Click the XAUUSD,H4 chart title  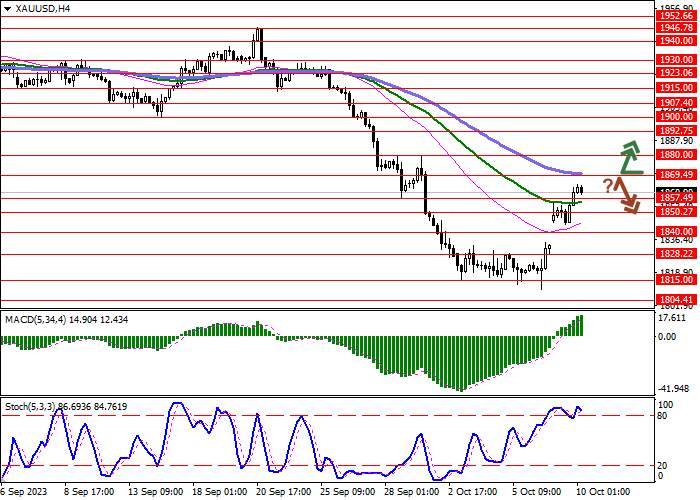[42, 8]
